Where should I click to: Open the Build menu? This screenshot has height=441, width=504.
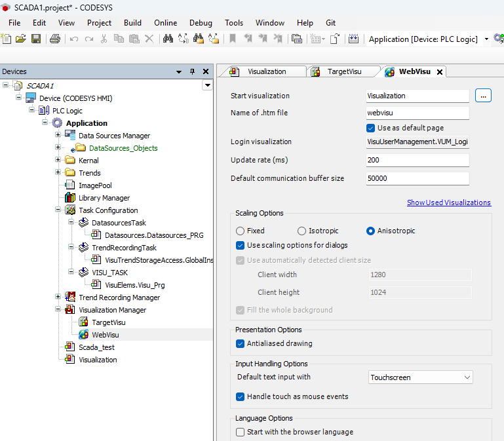coord(132,23)
